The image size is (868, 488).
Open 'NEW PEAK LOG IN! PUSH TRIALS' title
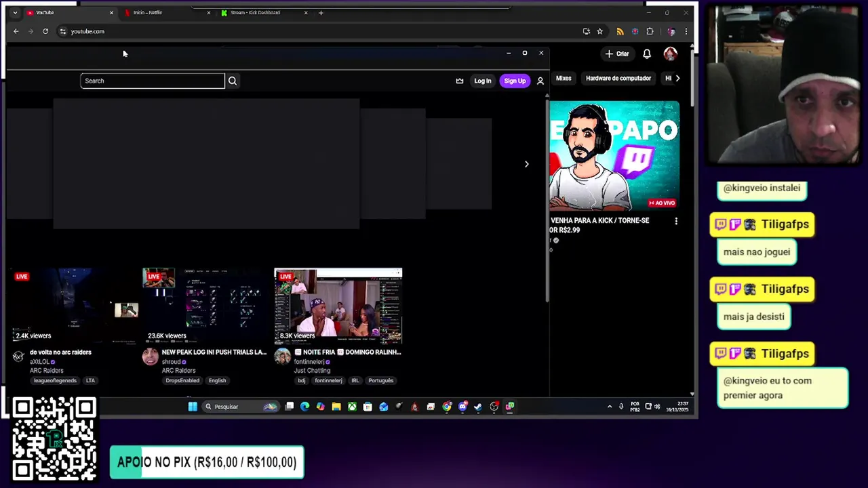pos(214,352)
